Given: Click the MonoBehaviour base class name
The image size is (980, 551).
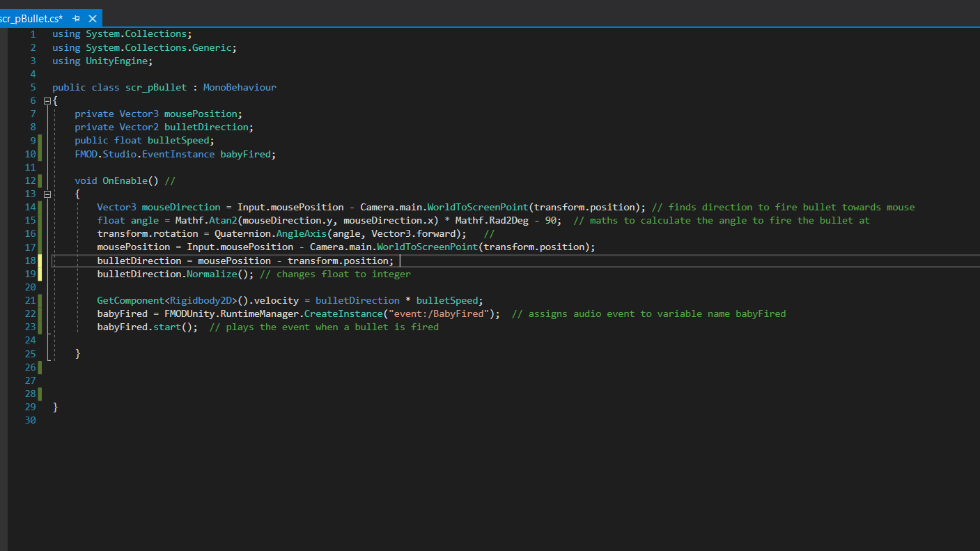Looking at the screenshot, I should 239,88.
